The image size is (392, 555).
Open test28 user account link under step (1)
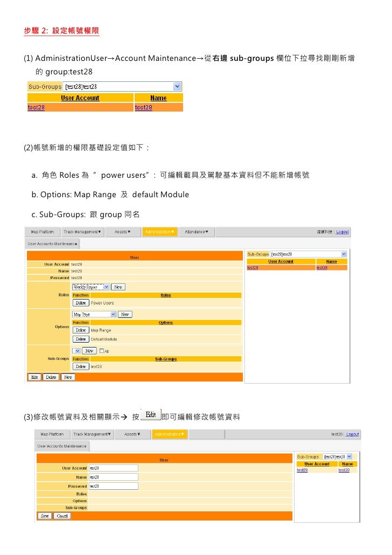36,107
